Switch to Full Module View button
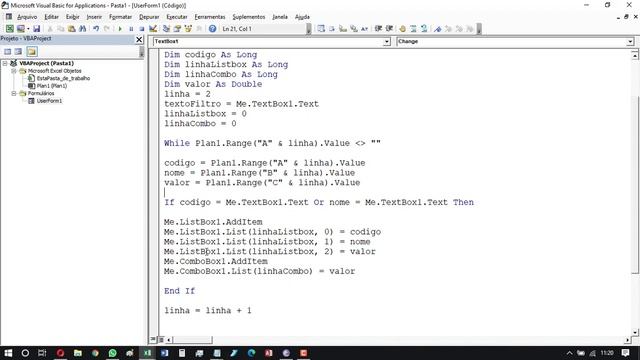This screenshot has height=360, width=640. point(161,340)
